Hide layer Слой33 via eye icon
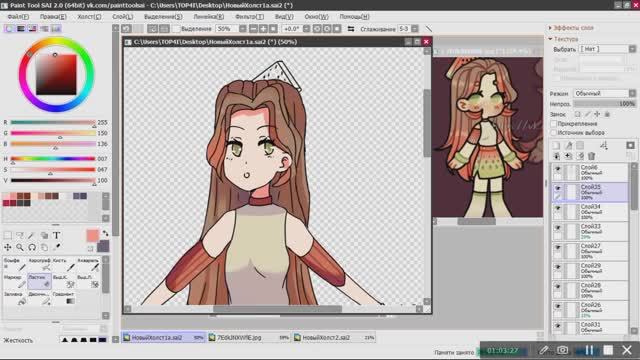Viewport: 640px width, 360px height. click(x=558, y=227)
